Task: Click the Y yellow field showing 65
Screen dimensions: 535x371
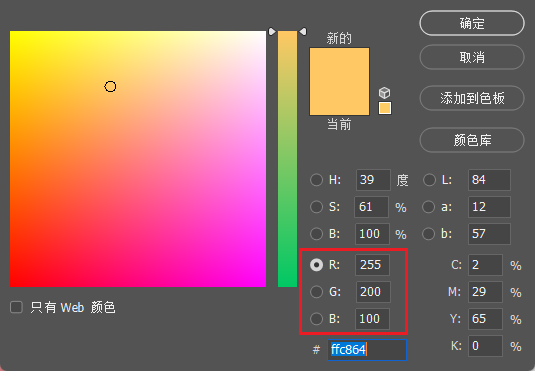Action: pos(485,319)
